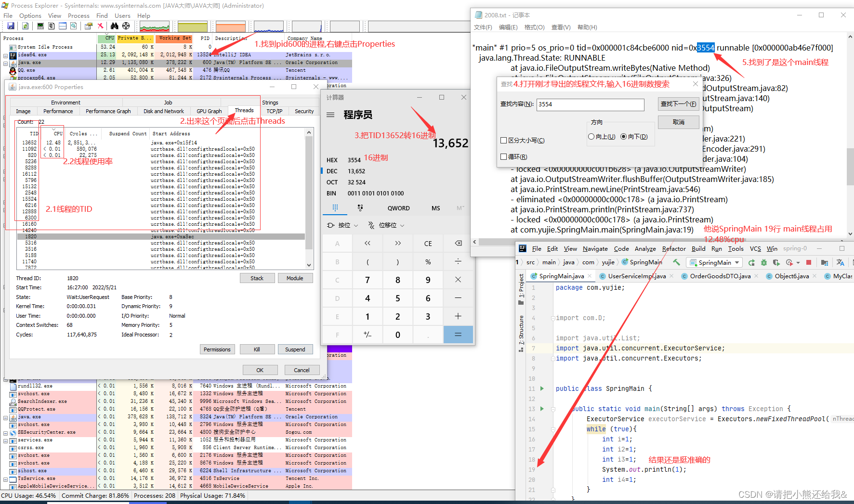Viewport: 854px width, 504px height.
Task: Click the Properties toolbar icon in Process Explorer
Action: pos(89,26)
